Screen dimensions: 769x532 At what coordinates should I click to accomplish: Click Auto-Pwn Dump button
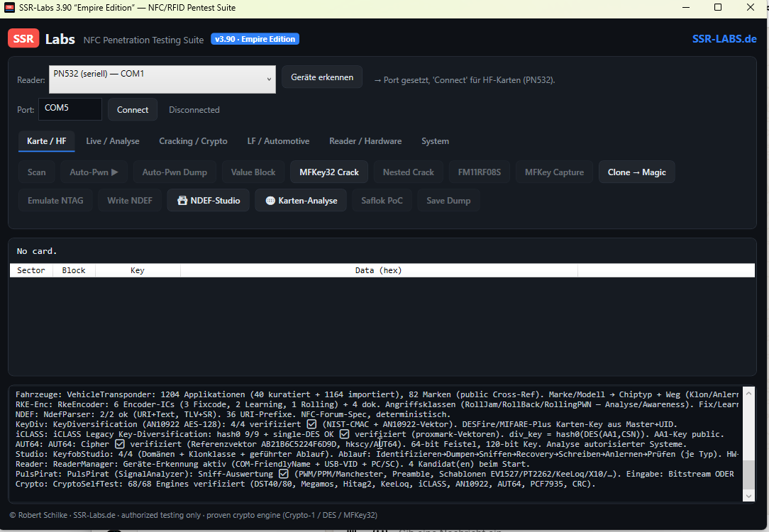pyautogui.click(x=175, y=172)
